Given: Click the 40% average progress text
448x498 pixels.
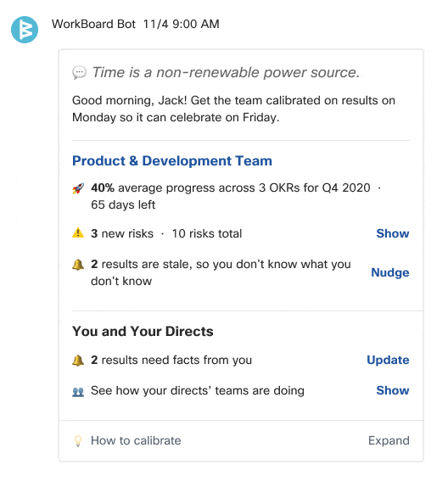Looking at the screenshot, I should [x=230, y=187].
